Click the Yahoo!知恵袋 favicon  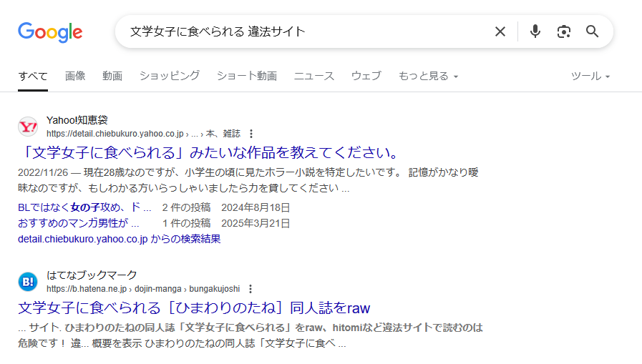point(28,127)
